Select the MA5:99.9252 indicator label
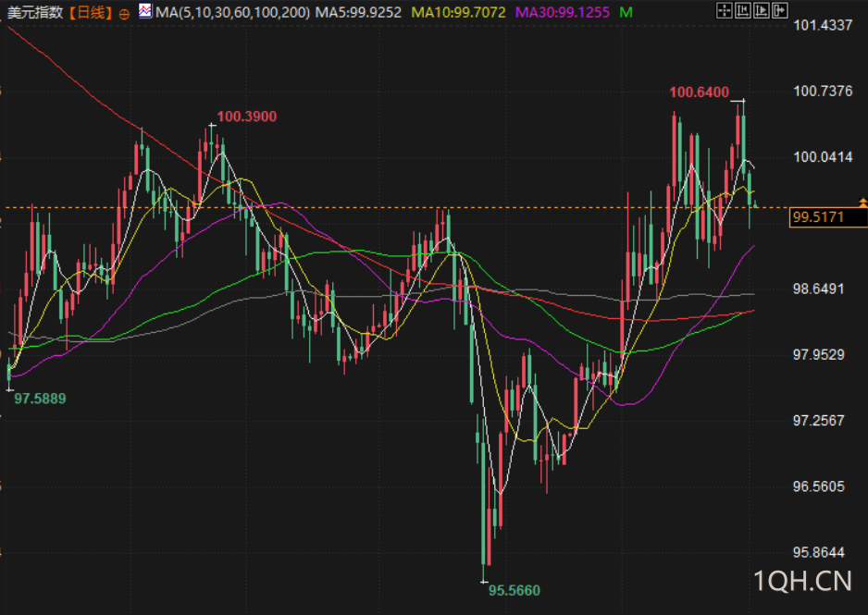The height and width of the screenshot is (615, 868). click(358, 12)
